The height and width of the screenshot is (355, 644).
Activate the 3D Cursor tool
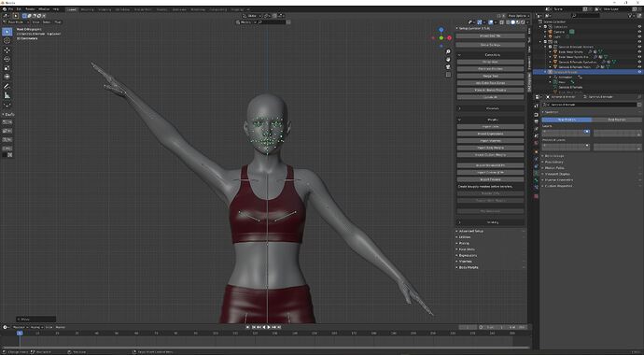coord(7,41)
